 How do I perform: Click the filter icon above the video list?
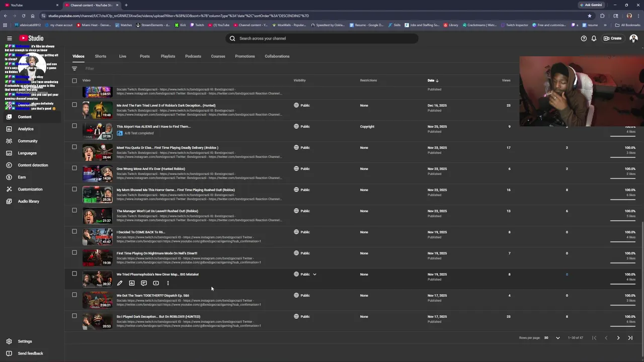(x=74, y=68)
